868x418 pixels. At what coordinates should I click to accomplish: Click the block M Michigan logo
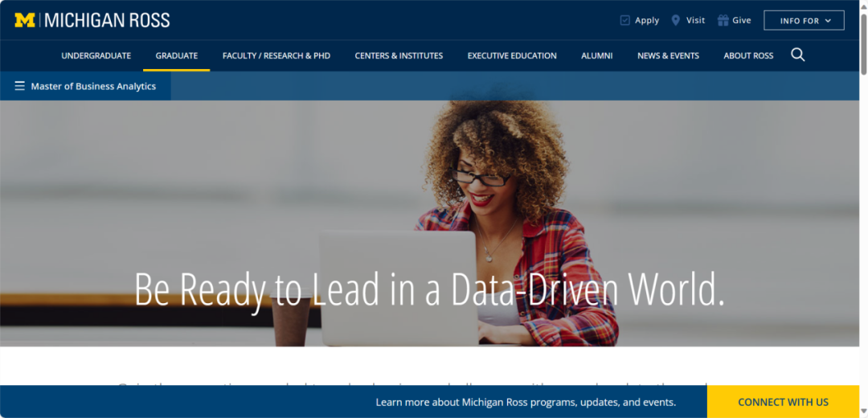(x=25, y=20)
